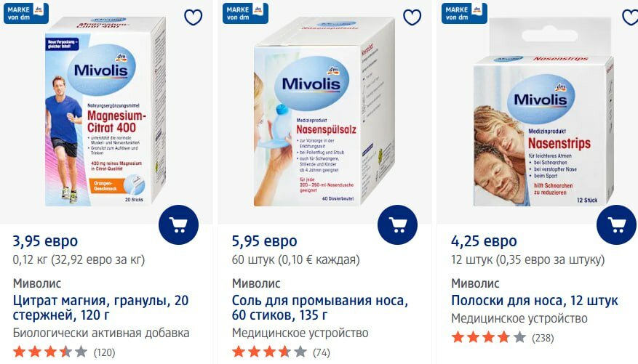Screen dimensions: 638x364
Task: Add Magnesium-Citrat 400 to favorites via heart icon
Action: (x=193, y=17)
